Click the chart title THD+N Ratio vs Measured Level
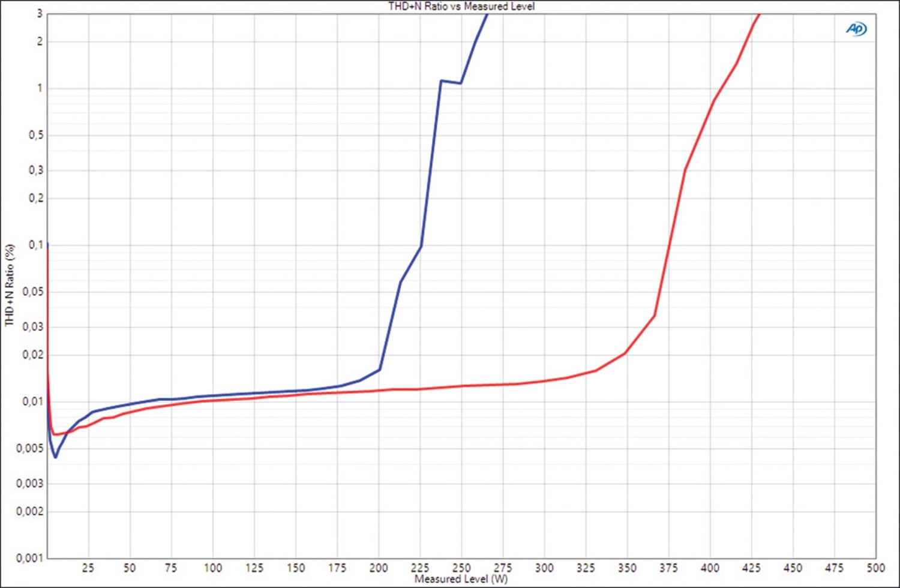This screenshot has width=900, height=588. point(461,6)
